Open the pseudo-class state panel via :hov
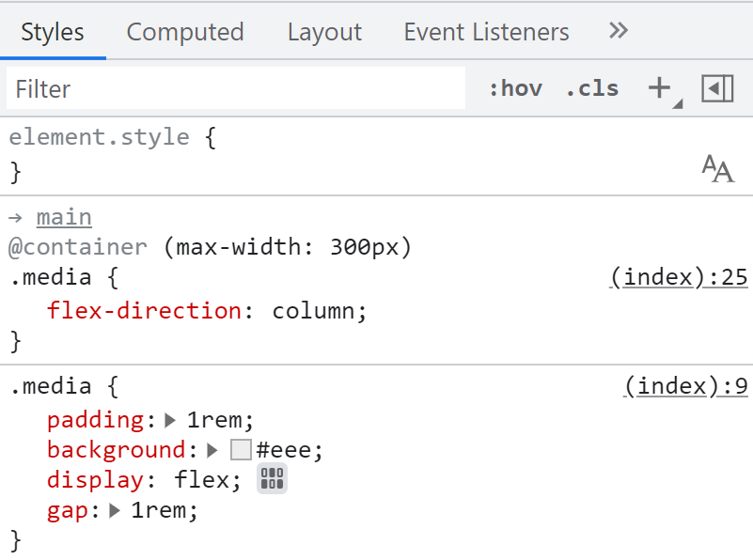Image resolution: width=753 pixels, height=560 pixels. pyautogui.click(x=515, y=87)
